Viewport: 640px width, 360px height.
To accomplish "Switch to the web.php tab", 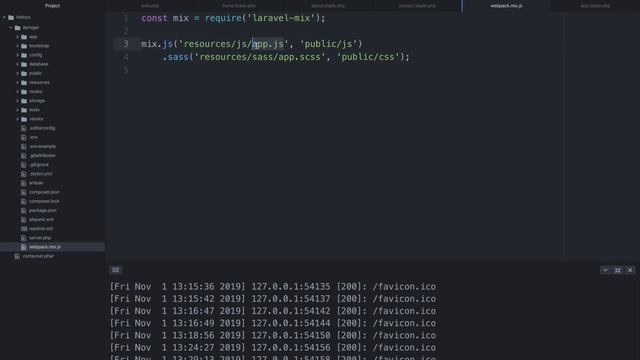I will (150, 6).
